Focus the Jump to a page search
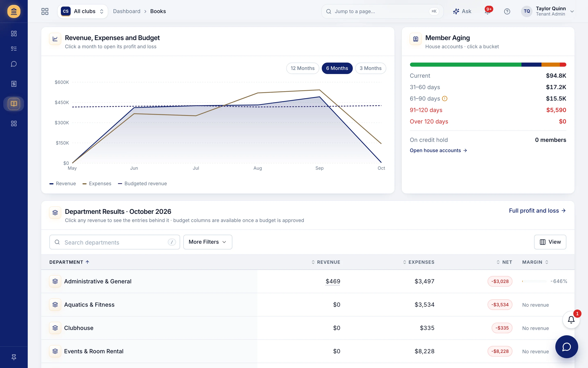The width and height of the screenshot is (588, 368). pos(382,11)
